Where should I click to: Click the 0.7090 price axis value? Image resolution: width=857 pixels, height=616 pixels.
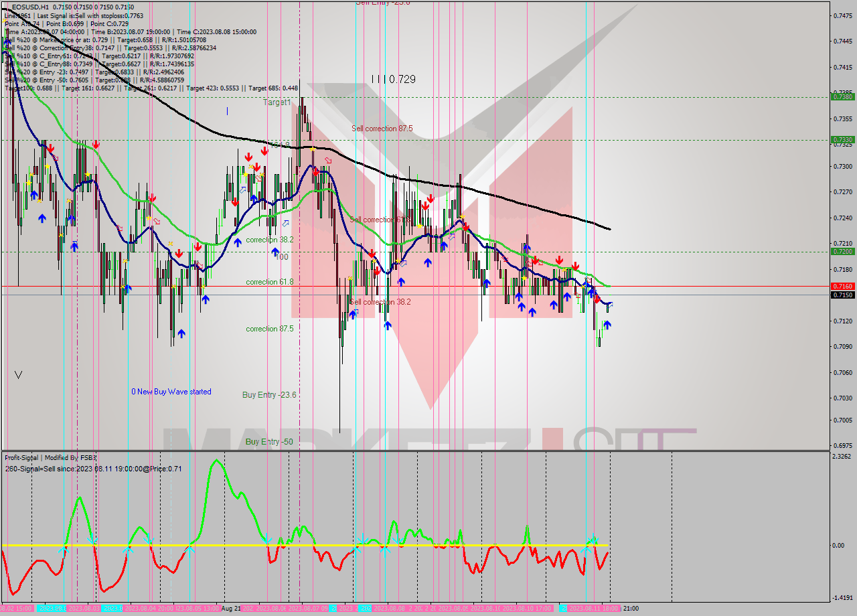844,347
